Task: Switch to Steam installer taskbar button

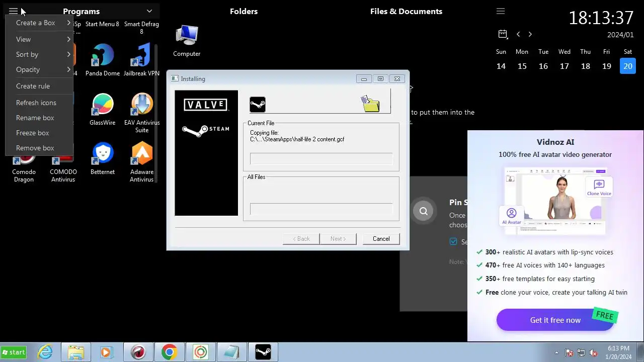Action: pos(263,352)
